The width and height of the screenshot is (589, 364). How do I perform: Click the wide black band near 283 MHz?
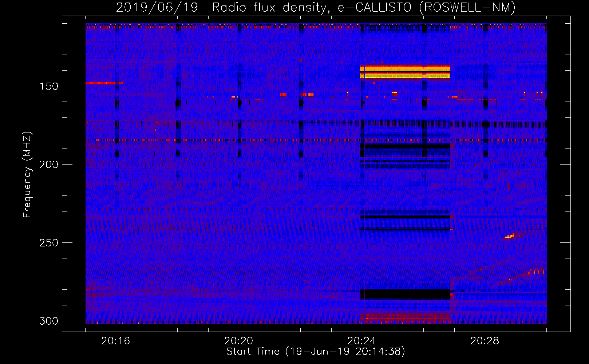(x=405, y=294)
